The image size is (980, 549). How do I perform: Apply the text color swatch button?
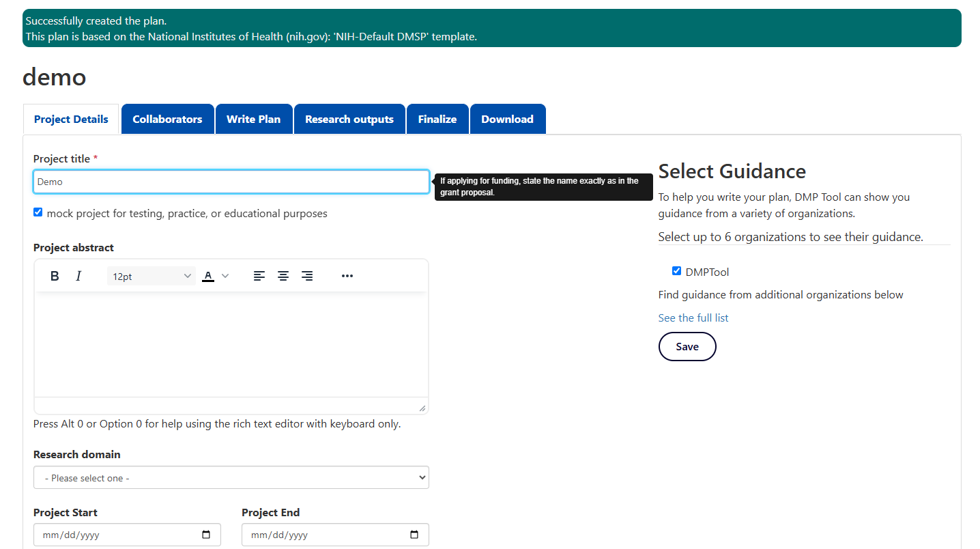[x=208, y=276]
